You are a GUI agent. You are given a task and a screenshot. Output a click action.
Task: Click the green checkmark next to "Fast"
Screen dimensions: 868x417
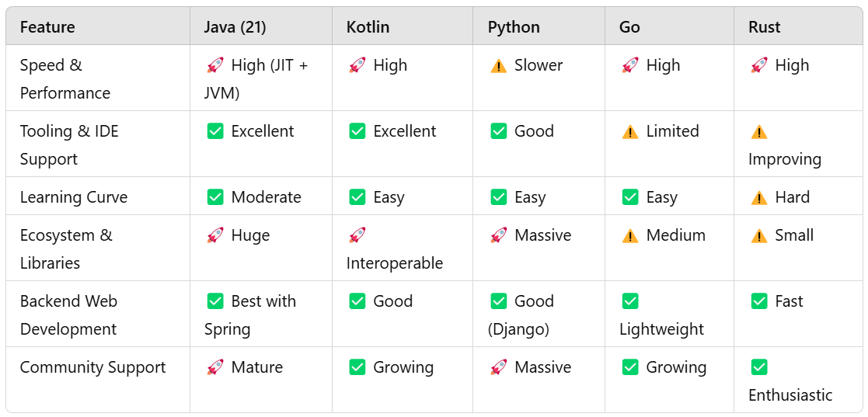point(759,301)
